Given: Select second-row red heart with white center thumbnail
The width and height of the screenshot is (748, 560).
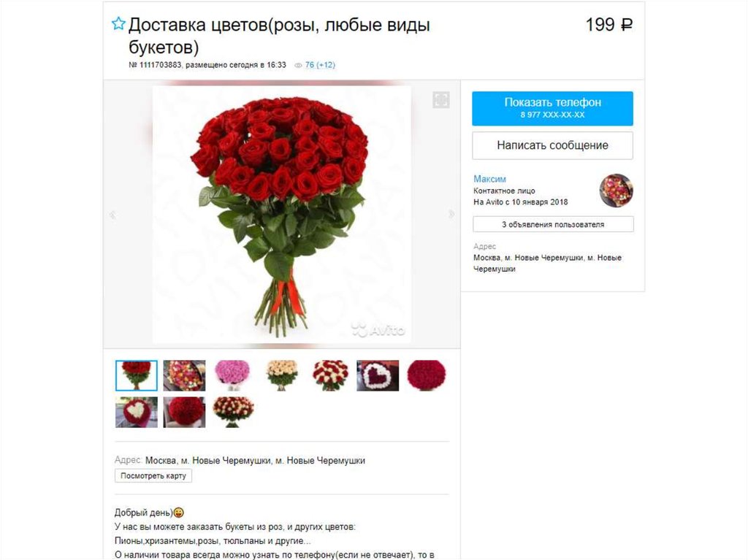Looking at the screenshot, I should (137, 412).
